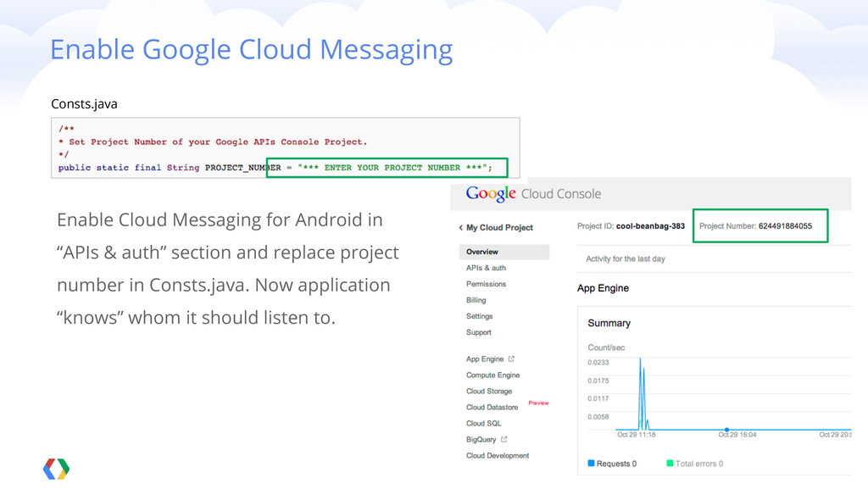
Task: Open Compute Engine from the sidebar
Action: click(x=492, y=375)
